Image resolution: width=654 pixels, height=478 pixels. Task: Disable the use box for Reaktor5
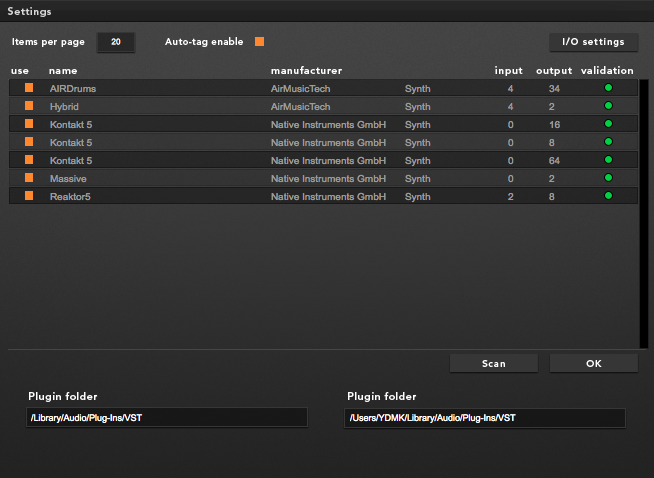[29, 196]
